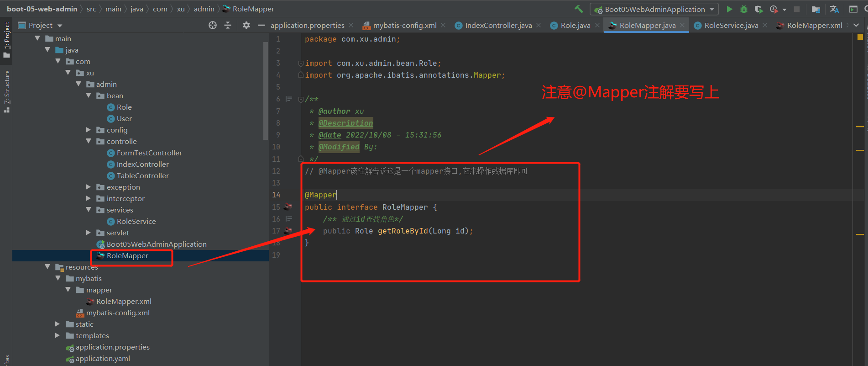Click the Stop square icon
The height and width of the screenshot is (366, 868).
(797, 9)
